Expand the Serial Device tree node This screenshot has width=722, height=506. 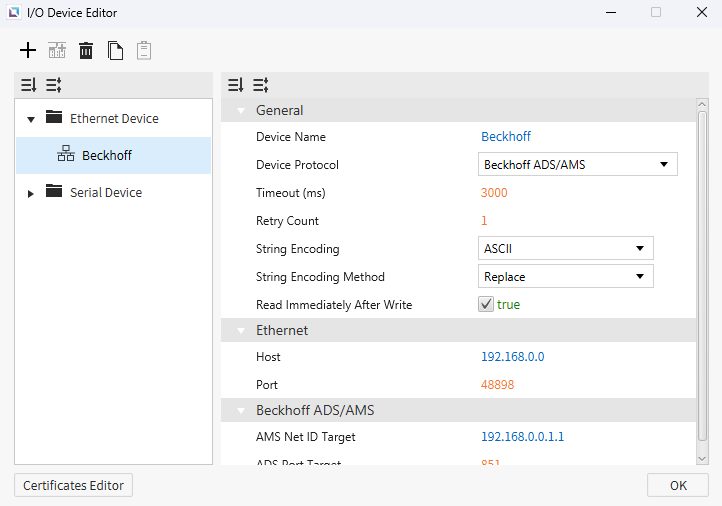pos(31,193)
